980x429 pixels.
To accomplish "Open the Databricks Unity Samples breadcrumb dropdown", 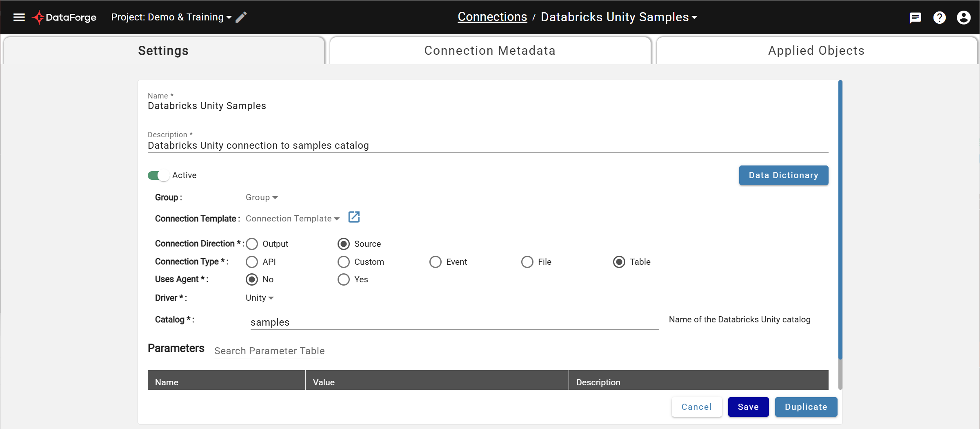I will pos(694,17).
